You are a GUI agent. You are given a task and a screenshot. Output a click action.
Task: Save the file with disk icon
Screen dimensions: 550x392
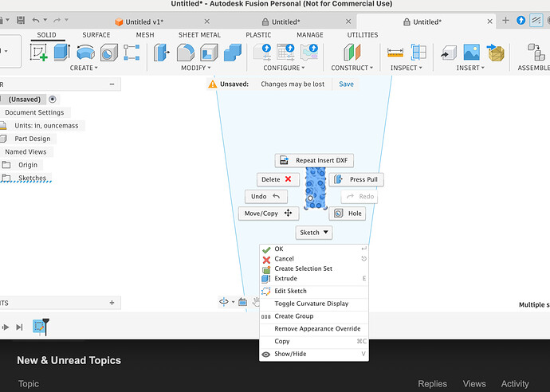click(21, 21)
